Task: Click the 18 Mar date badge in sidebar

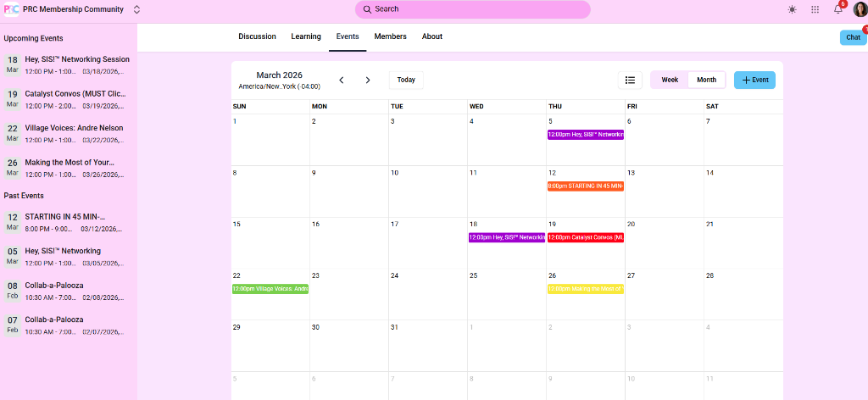Action: coord(12,64)
